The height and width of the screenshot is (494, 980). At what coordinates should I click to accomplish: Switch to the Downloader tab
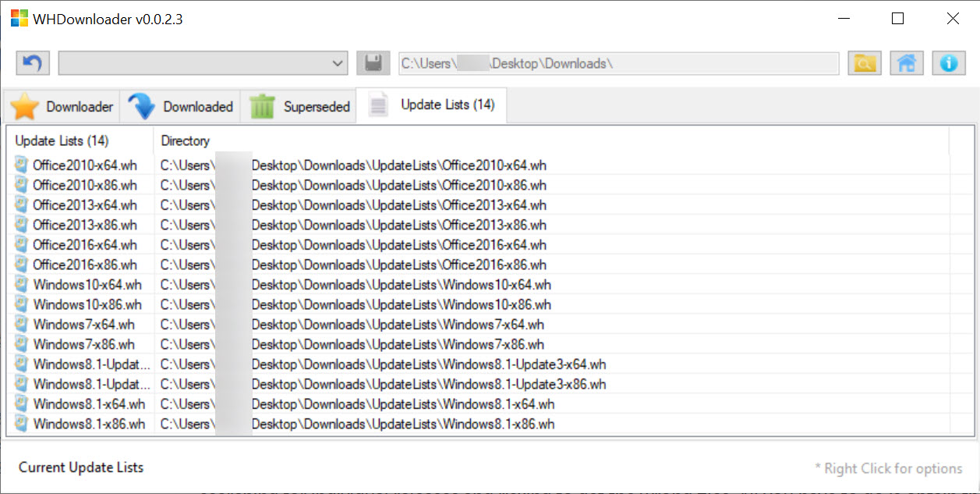point(62,106)
